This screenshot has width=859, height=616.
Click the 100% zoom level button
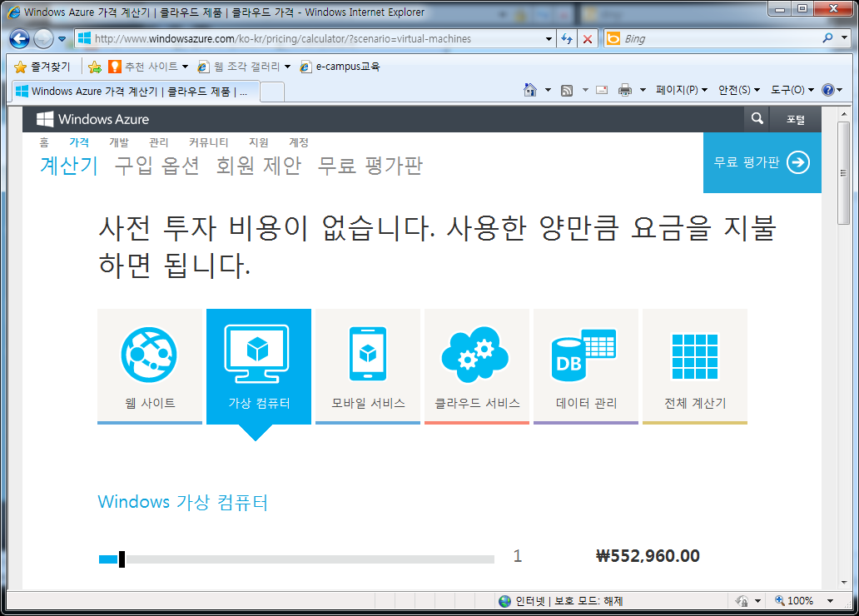tap(794, 601)
